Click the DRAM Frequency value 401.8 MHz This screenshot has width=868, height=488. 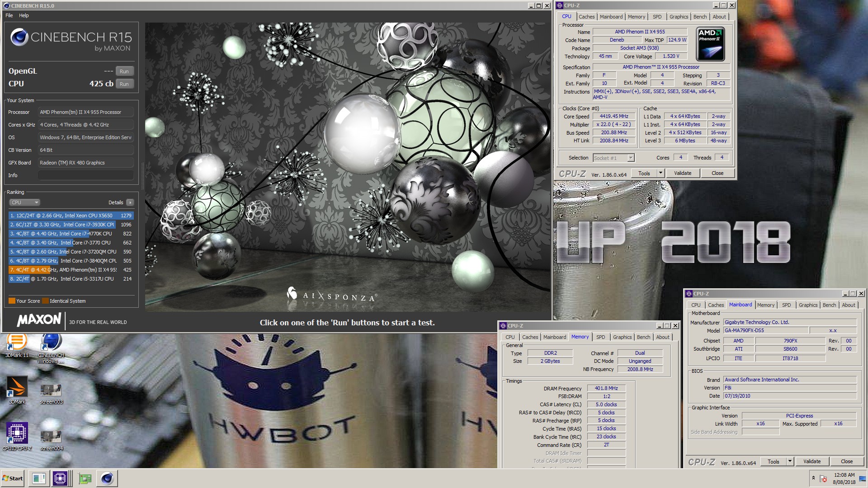click(606, 388)
